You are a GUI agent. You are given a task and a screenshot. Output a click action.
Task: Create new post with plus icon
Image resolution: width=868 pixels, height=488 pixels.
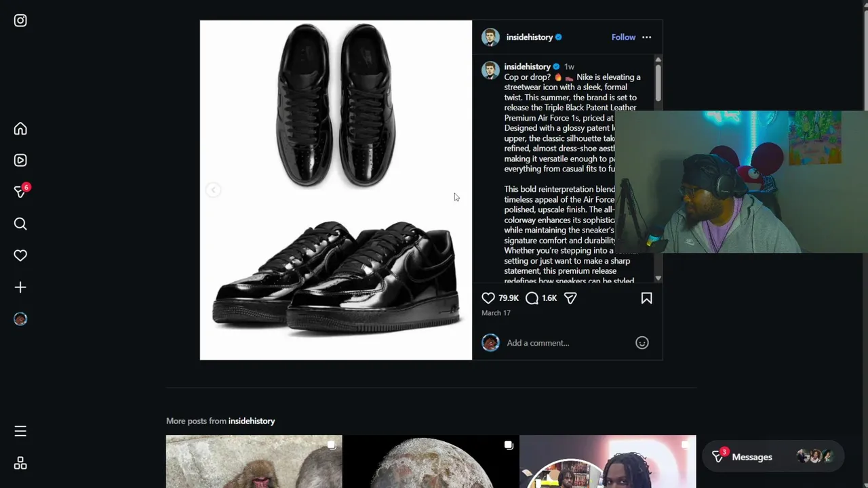click(20, 287)
